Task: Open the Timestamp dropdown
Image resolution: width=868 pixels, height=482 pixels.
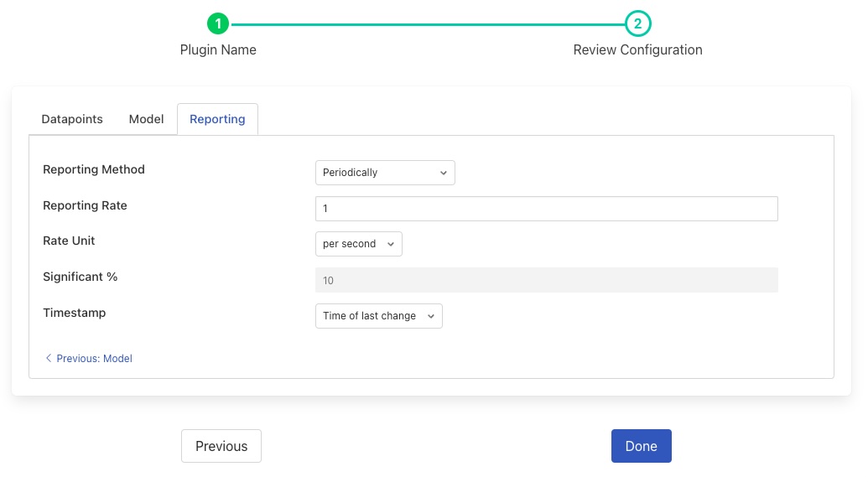Action: click(378, 316)
